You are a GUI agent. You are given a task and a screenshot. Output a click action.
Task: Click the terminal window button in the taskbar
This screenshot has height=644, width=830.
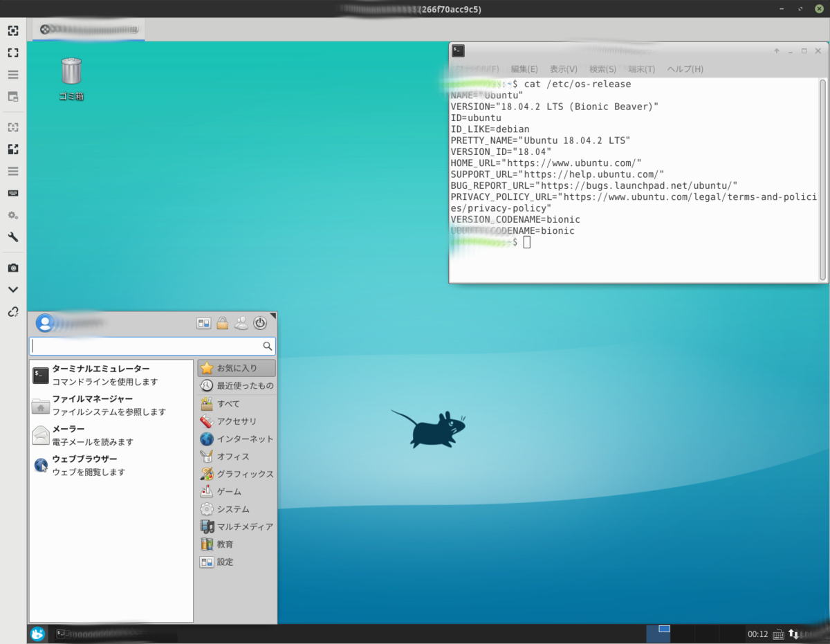point(116,634)
